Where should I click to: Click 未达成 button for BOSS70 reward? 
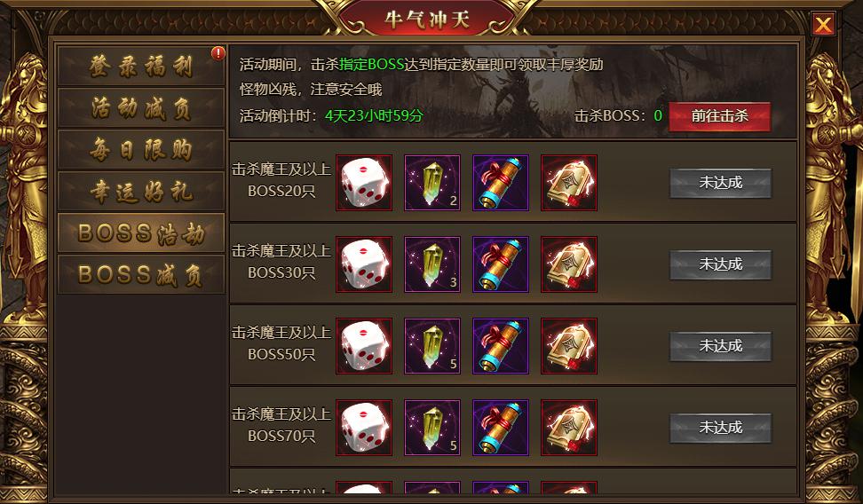[720, 427]
